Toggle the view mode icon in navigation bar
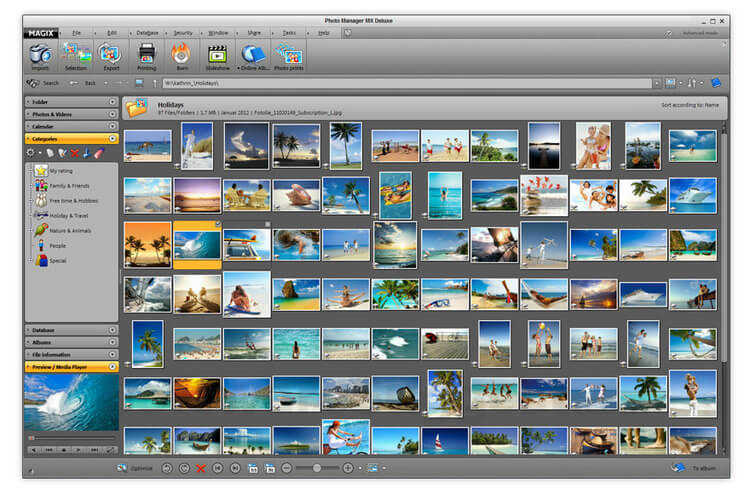 tap(671, 83)
